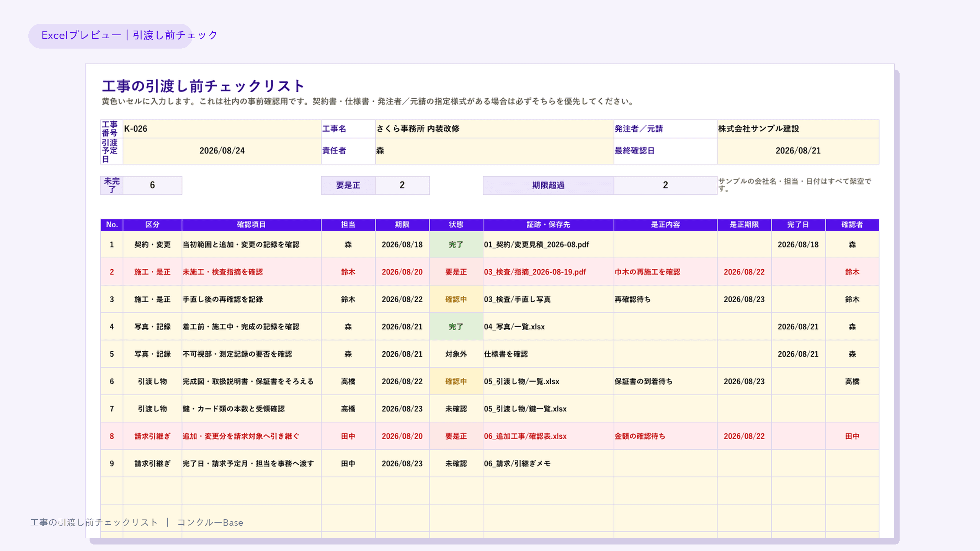Select 鍵・カード類の本数と受領確認 cell

pyautogui.click(x=251, y=409)
